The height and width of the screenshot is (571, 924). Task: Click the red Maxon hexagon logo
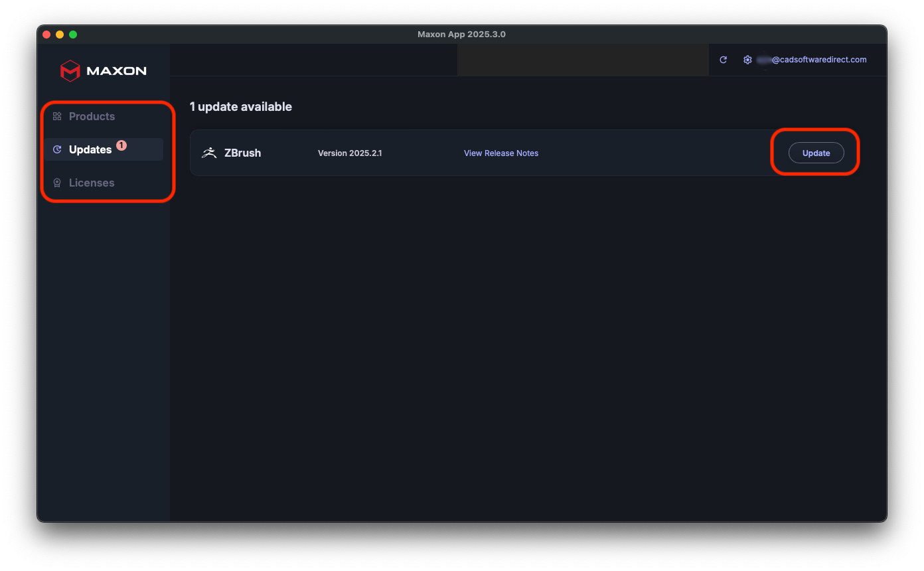[x=70, y=71]
